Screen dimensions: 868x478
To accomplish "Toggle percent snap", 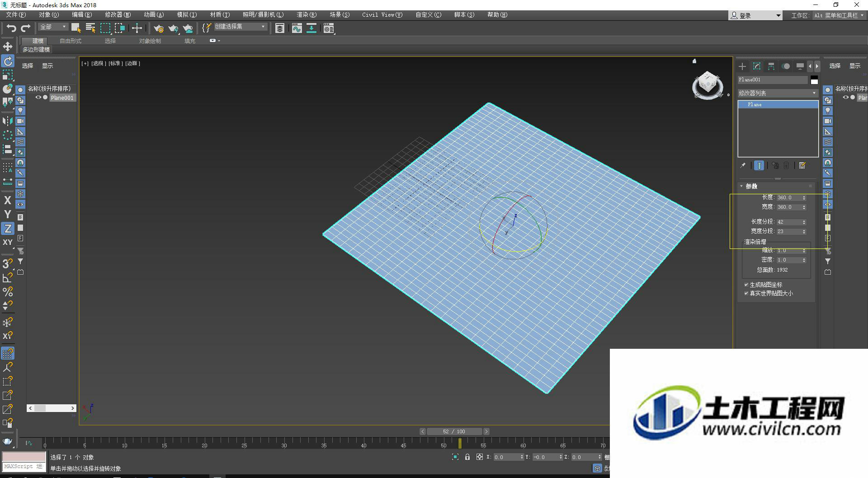I will pyautogui.click(x=8, y=292).
